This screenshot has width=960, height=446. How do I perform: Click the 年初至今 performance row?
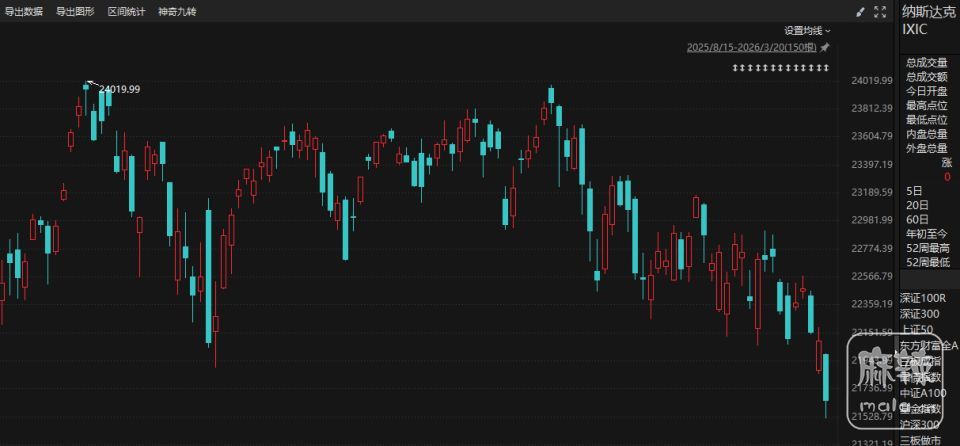[x=927, y=233]
